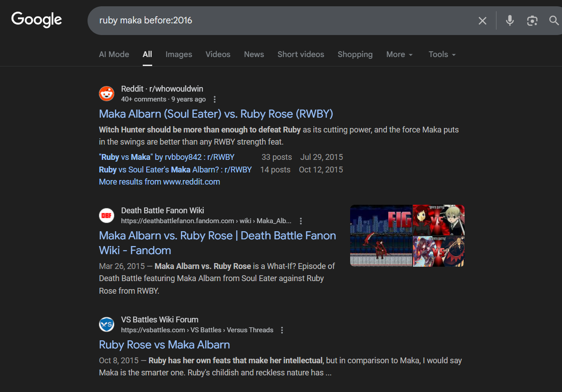
Task: Switch to the Videos tab
Action: tap(218, 54)
